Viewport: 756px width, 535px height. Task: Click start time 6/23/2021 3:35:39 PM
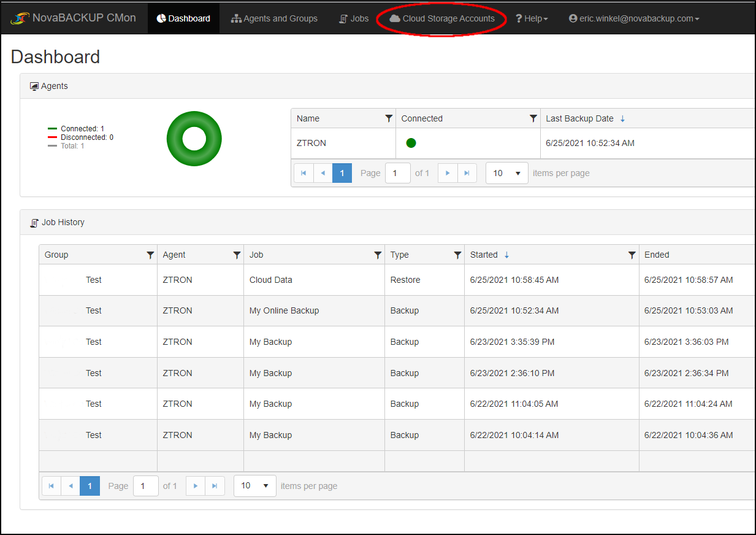click(x=513, y=342)
